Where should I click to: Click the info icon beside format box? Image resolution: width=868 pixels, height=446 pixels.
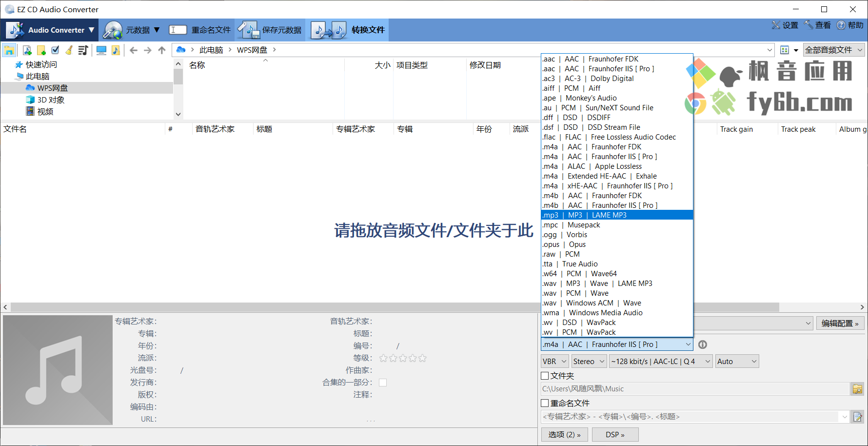pyautogui.click(x=703, y=345)
